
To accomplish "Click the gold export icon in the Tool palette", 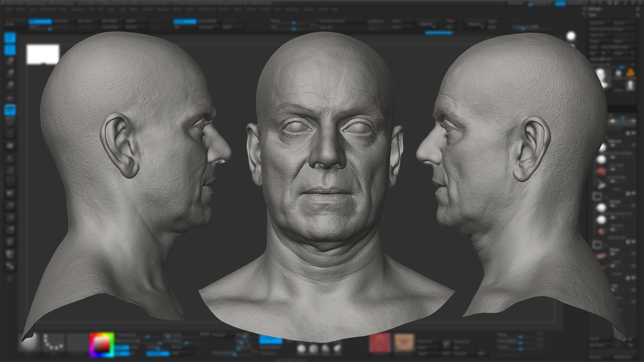I will [631, 72].
